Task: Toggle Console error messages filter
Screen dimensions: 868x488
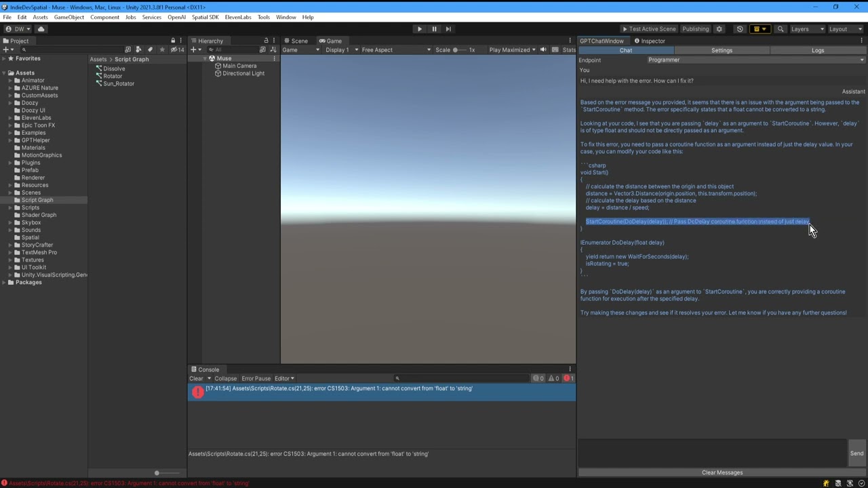Action: pyautogui.click(x=568, y=378)
